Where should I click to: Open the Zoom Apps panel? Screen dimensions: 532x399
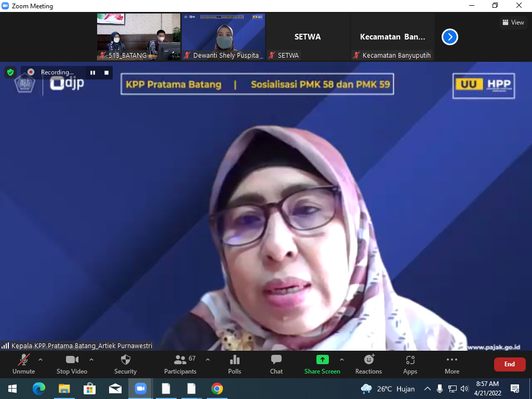point(410,364)
